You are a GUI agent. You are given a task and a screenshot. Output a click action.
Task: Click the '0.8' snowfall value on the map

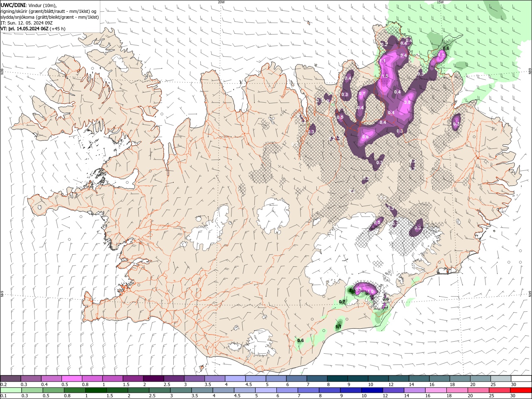407,102
